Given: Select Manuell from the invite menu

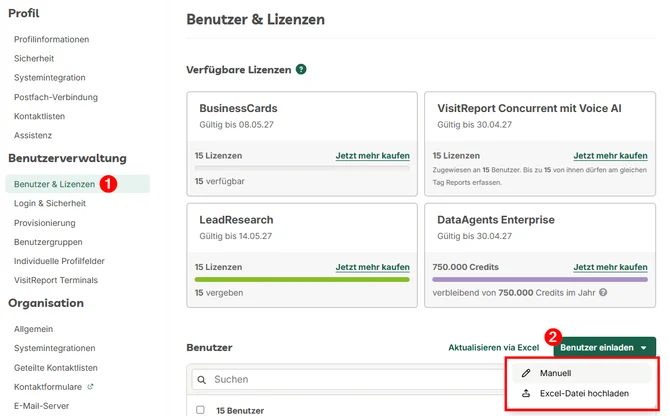Looking at the screenshot, I should [582, 373].
